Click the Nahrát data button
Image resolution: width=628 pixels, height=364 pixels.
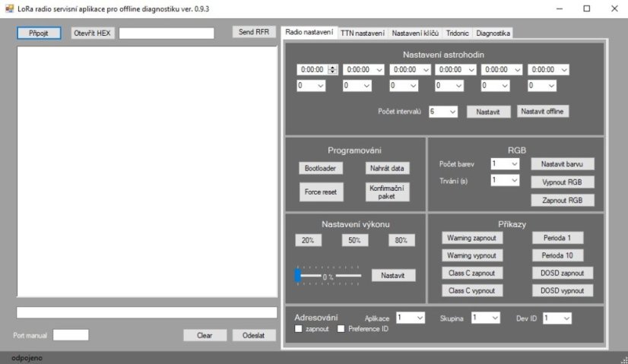coord(387,168)
